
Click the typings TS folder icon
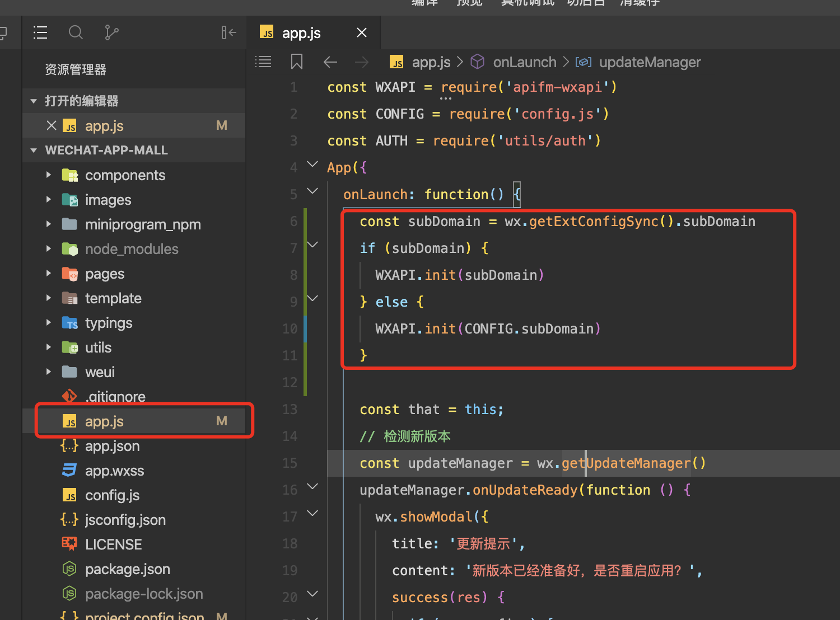coord(69,323)
